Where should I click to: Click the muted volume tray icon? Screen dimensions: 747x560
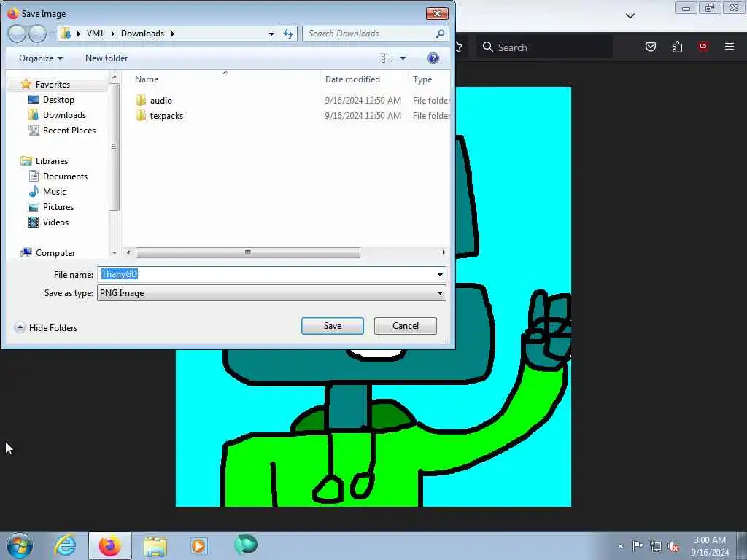click(673, 546)
